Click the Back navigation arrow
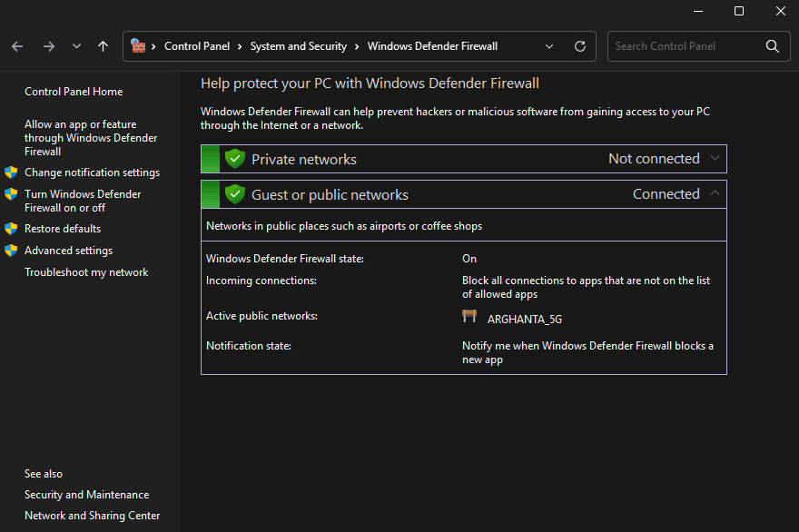 point(18,46)
